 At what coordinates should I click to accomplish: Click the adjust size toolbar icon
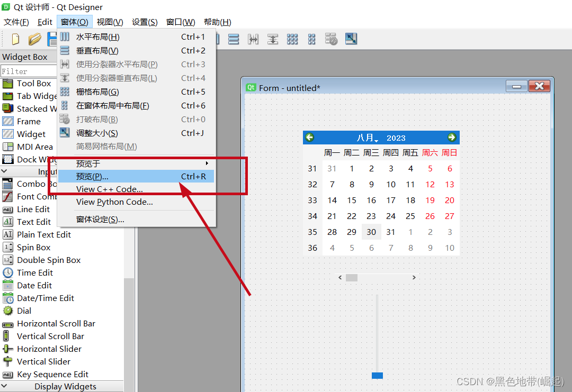(x=351, y=39)
